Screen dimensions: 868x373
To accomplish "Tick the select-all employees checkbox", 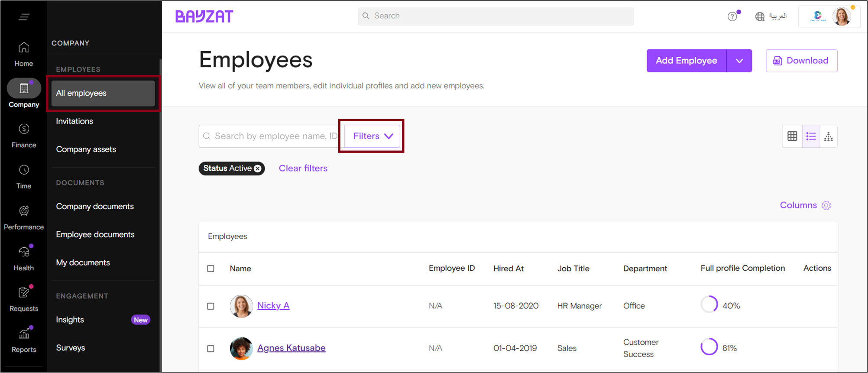I will [x=211, y=269].
